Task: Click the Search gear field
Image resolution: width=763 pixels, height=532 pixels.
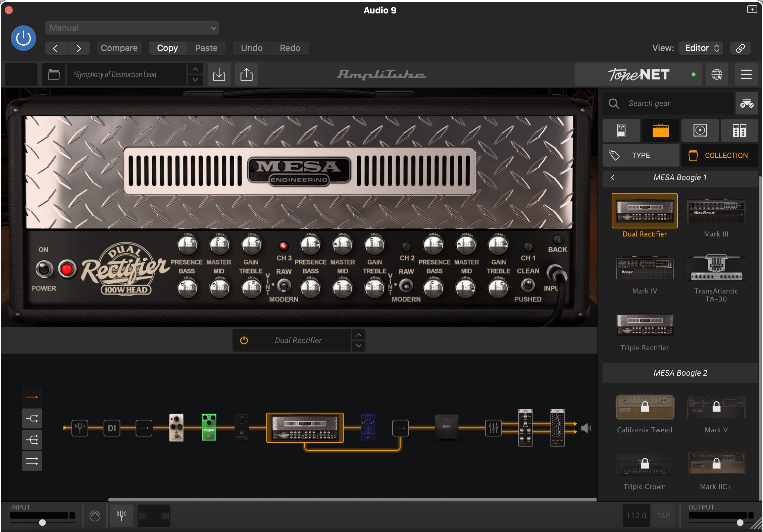Action: [x=668, y=103]
